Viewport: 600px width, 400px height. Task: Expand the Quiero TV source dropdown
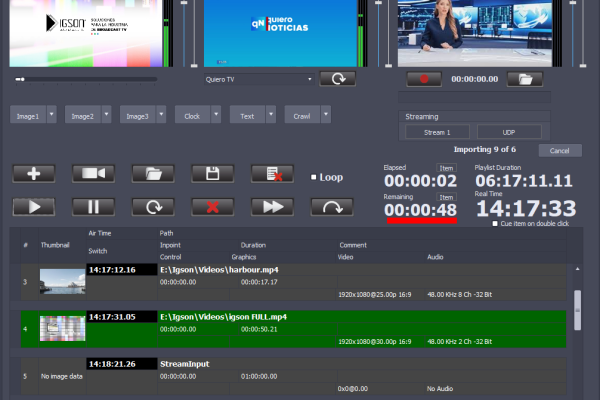[x=310, y=79]
